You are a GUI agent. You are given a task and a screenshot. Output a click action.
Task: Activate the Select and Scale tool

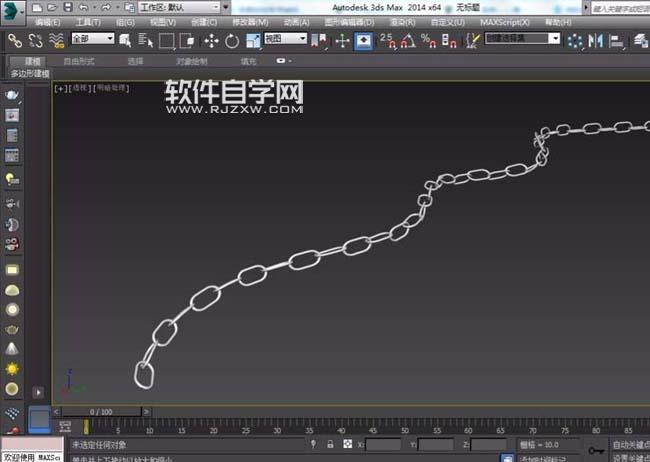[x=251, y=41]
